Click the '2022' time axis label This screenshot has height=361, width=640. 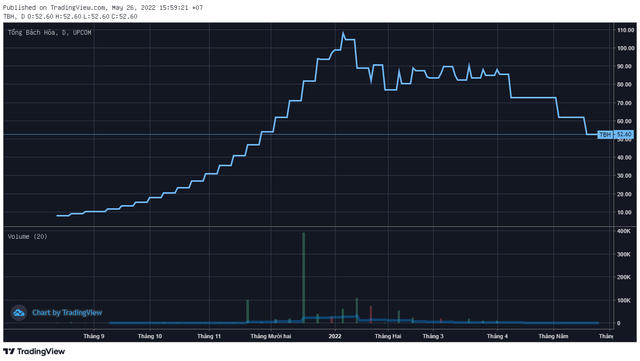click(335, 336)
